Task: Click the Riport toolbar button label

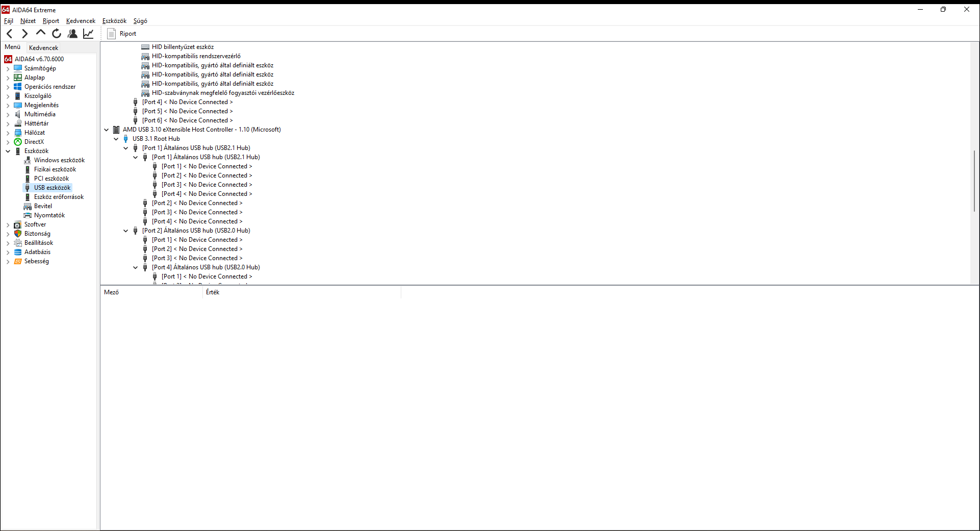Action: 128,34
